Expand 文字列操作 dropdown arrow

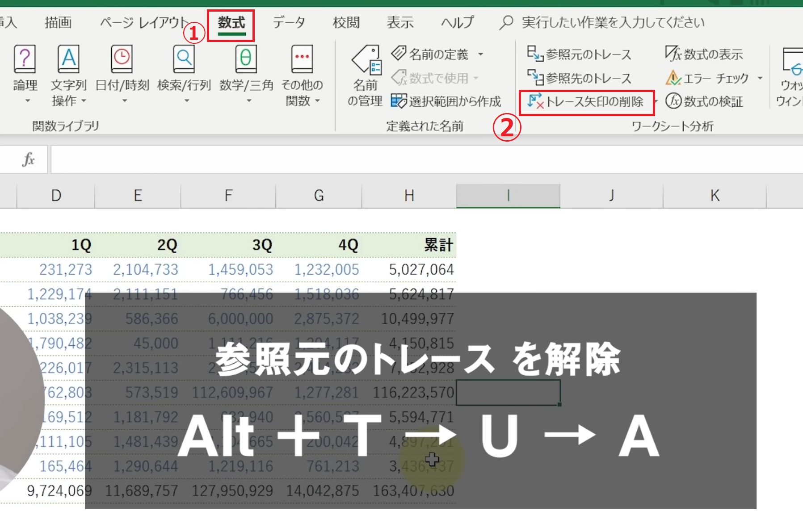[x=83, y=101]
